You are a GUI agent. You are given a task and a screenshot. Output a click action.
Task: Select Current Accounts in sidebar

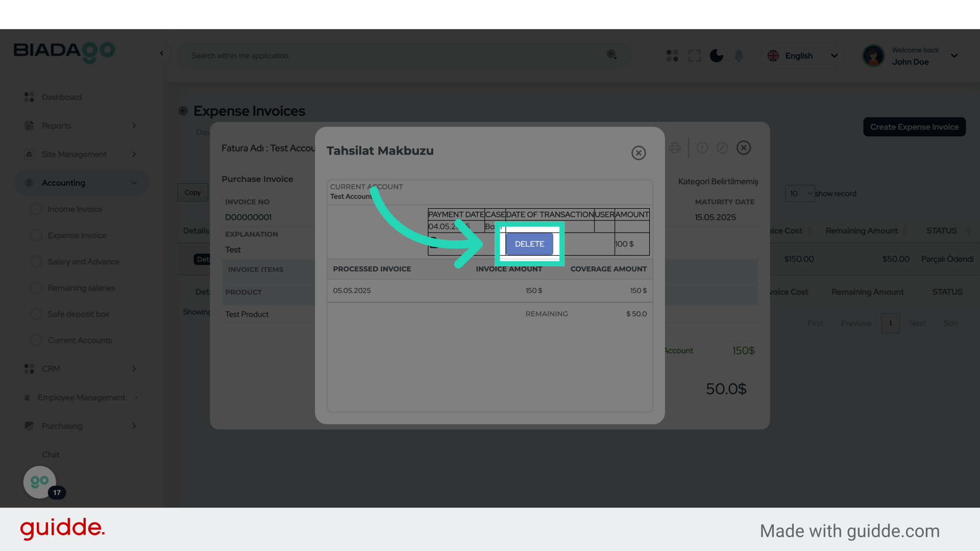click(80, 340)
